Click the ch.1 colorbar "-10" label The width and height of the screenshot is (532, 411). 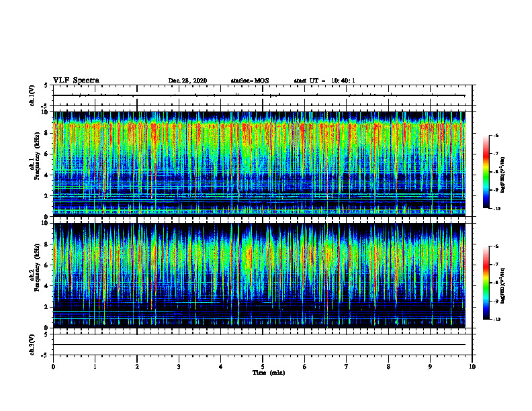pos(496,209)
